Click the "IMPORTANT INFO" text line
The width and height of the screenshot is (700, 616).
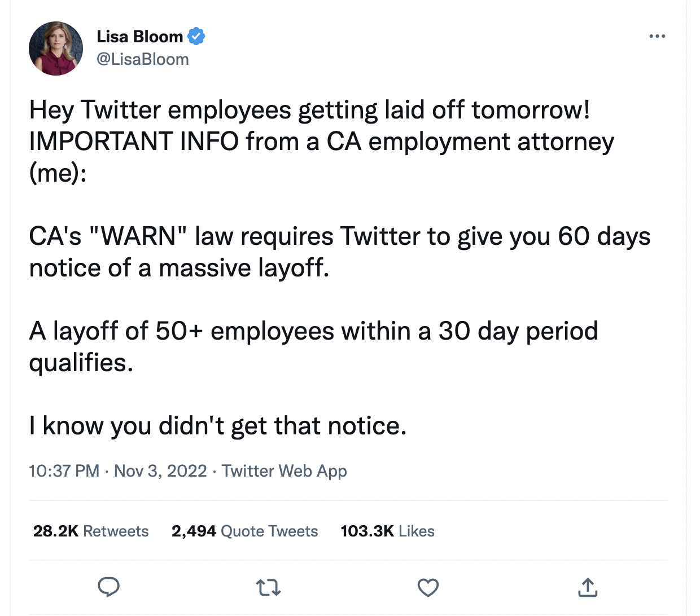321,141
